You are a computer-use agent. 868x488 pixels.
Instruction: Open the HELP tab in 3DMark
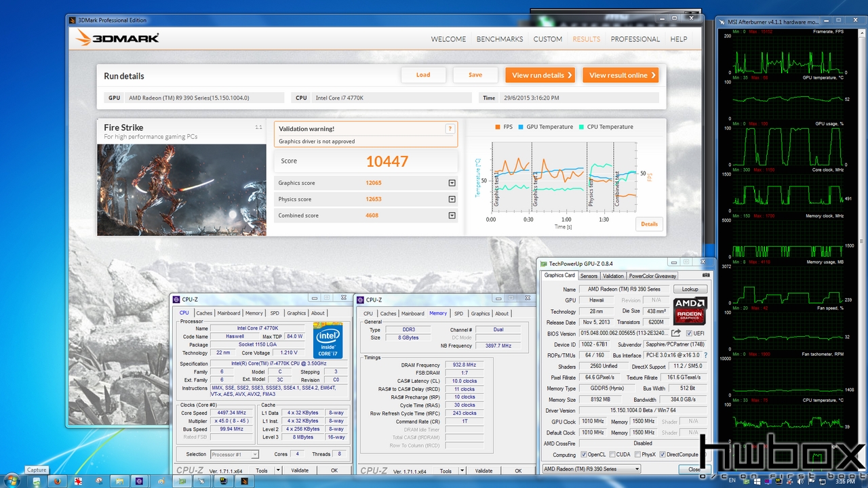[679, 39]
